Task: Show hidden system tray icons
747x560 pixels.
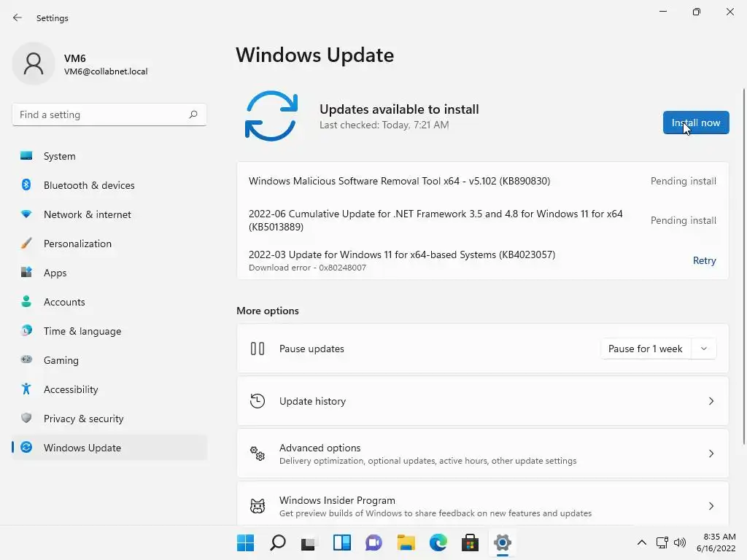Action: coord(642,542)
